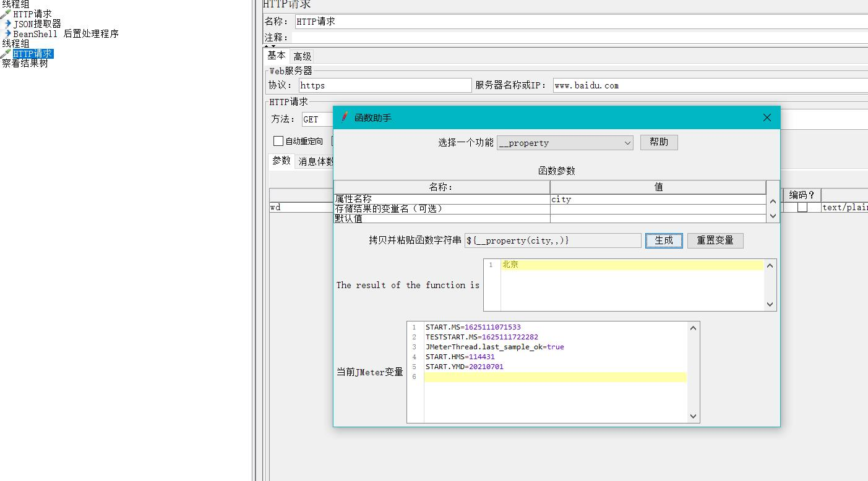Click the feather icon in 函数助手 title bar
Viewport: 868px width, 481px height.
345,117
